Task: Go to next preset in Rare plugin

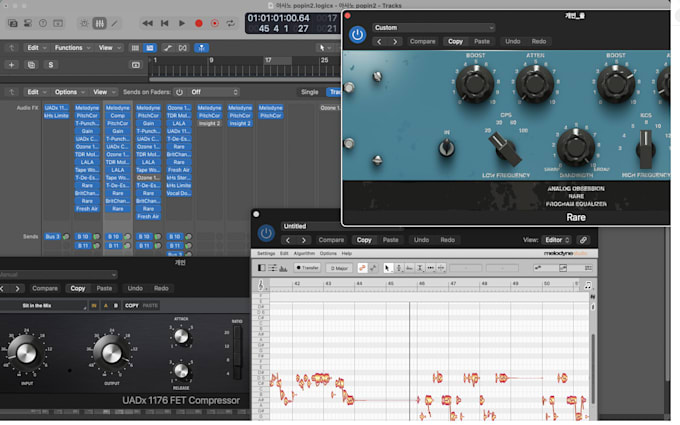Action: pos(395,42)
